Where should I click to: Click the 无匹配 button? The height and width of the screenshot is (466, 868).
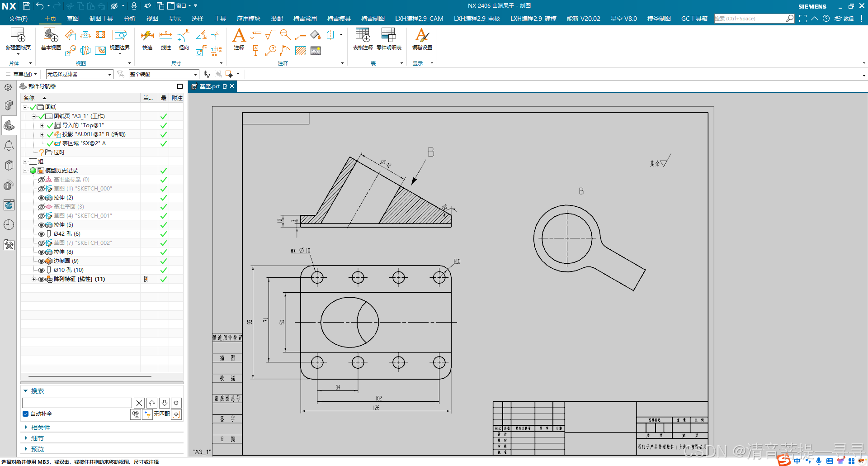[x=161, y=414]
